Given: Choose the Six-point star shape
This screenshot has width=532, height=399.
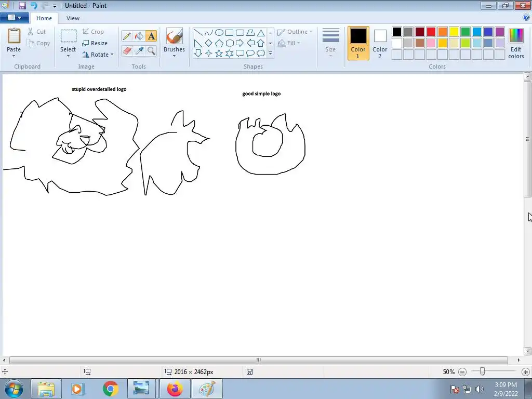Looking at the screenshot, I should [x=229, y=54].
